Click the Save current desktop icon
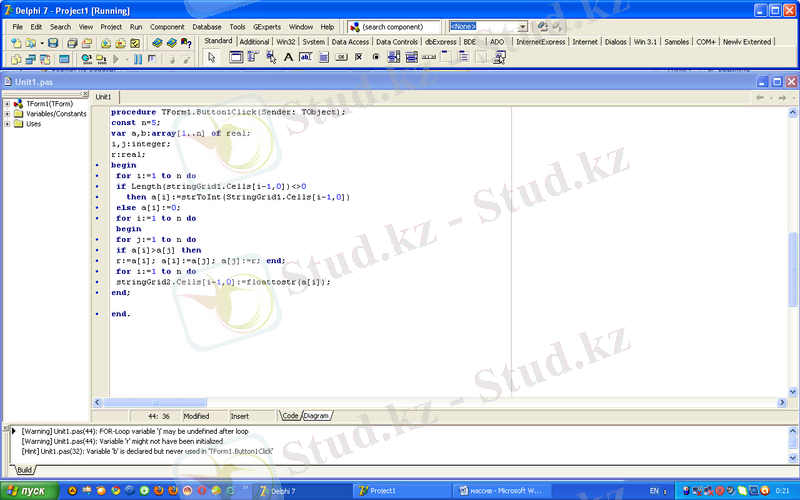Image resolution: width=800 pixels, height=500 pixels. [x=542, y=27]
